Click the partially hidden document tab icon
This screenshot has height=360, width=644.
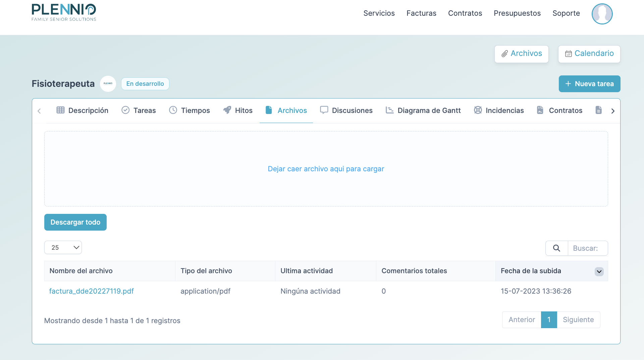598,110
